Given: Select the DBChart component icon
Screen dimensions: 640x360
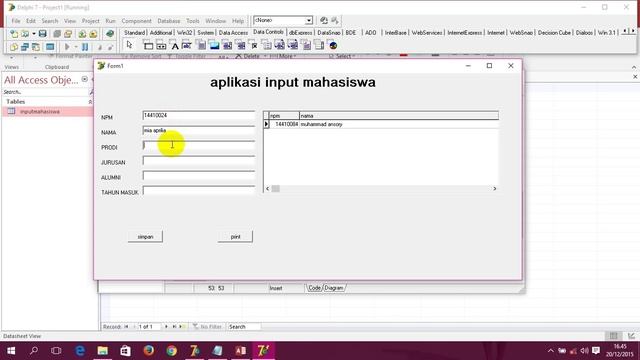Looking at the screenshot, I should tap(333, 45).
